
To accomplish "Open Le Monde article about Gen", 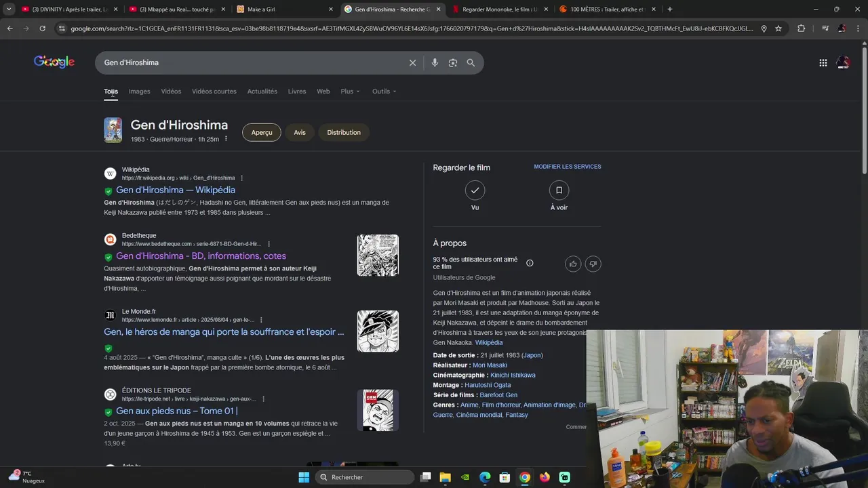I will [x=224, y=331].
